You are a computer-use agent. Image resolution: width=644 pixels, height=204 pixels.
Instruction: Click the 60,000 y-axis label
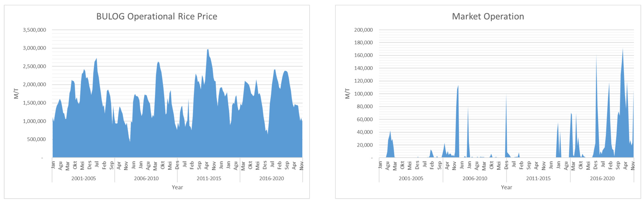click(x=365, y=119)
